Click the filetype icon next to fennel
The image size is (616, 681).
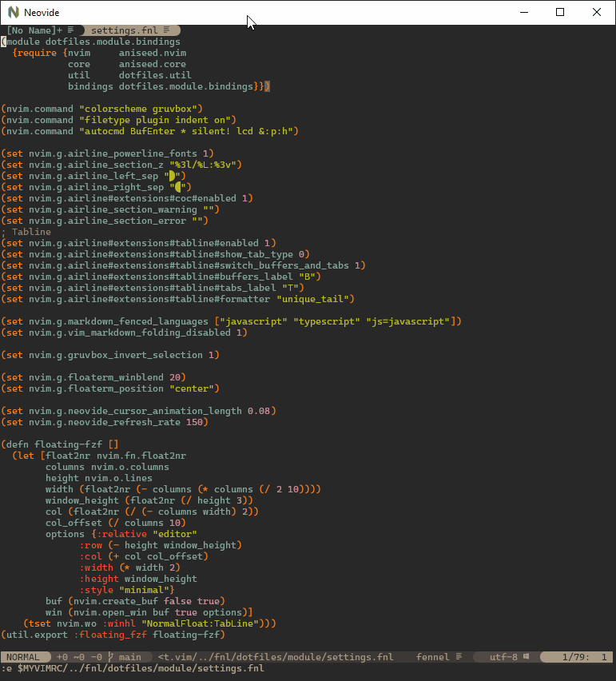click(459, 657)
